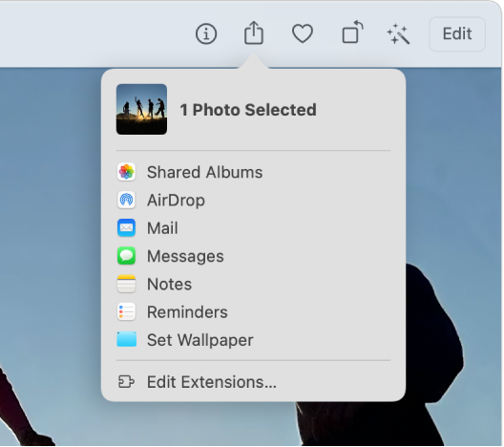The height and width of the screenshot is (447, 504).
Task: Click the extensions puzzle icon
Action: point(126,382)
